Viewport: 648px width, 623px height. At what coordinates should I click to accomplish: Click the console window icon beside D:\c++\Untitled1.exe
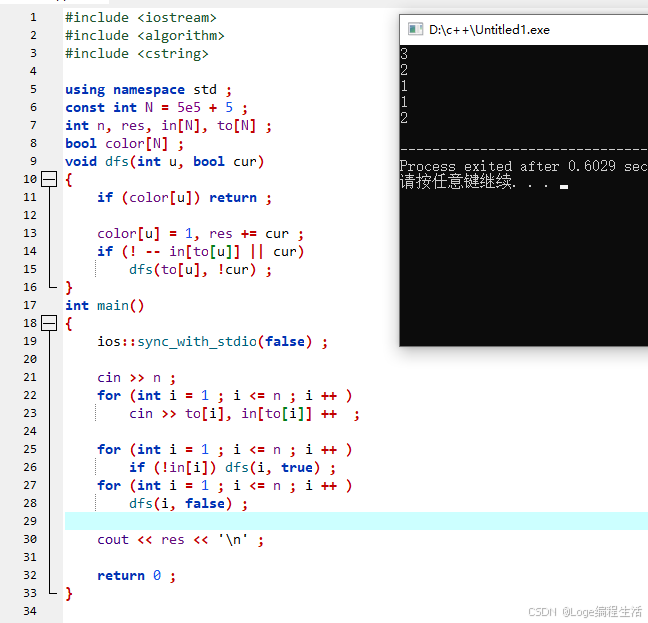(x=415, y=29)
